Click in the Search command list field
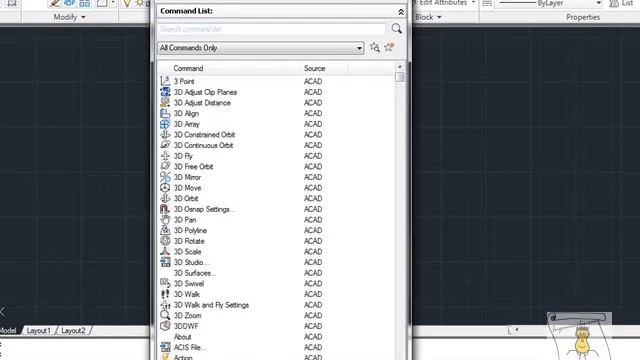Screen dimensions: 640x360 [271, 29]
